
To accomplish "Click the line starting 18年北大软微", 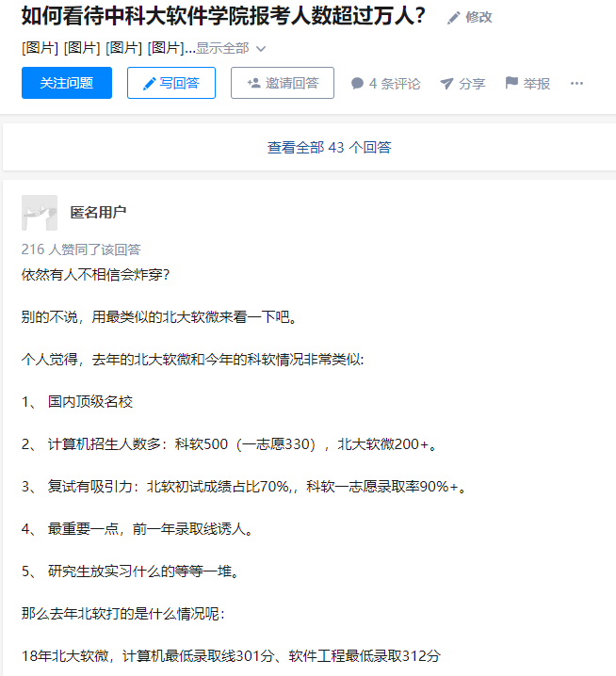I will (231, 655).
